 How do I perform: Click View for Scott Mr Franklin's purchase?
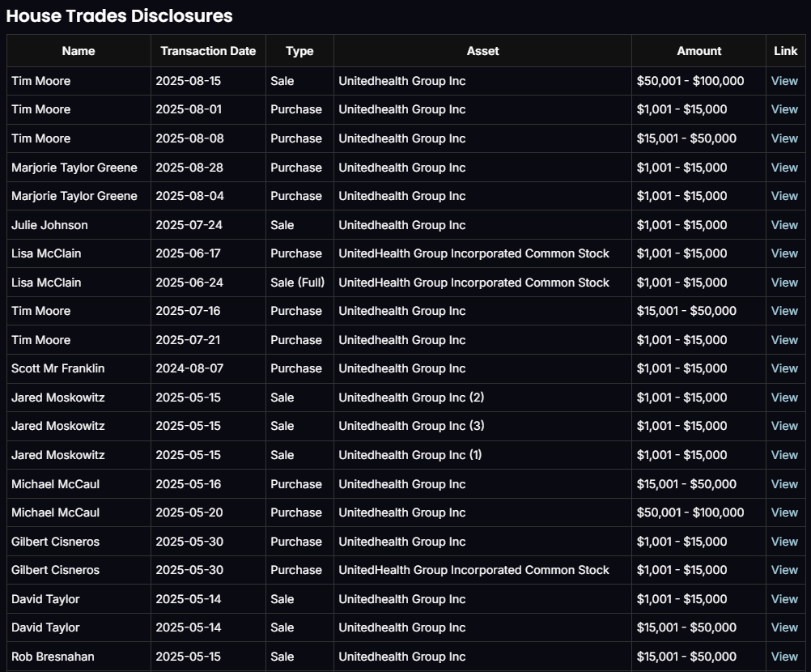(x=784, y=368)
